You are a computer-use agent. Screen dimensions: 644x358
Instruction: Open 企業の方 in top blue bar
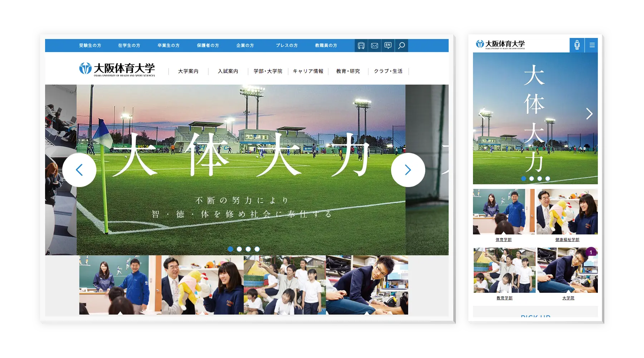[245, 45]
